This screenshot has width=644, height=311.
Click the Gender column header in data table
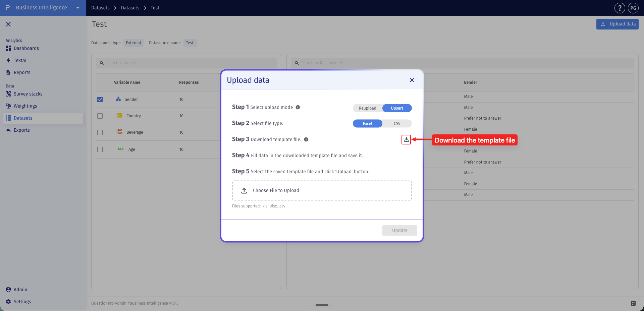[x=470, y=82]
